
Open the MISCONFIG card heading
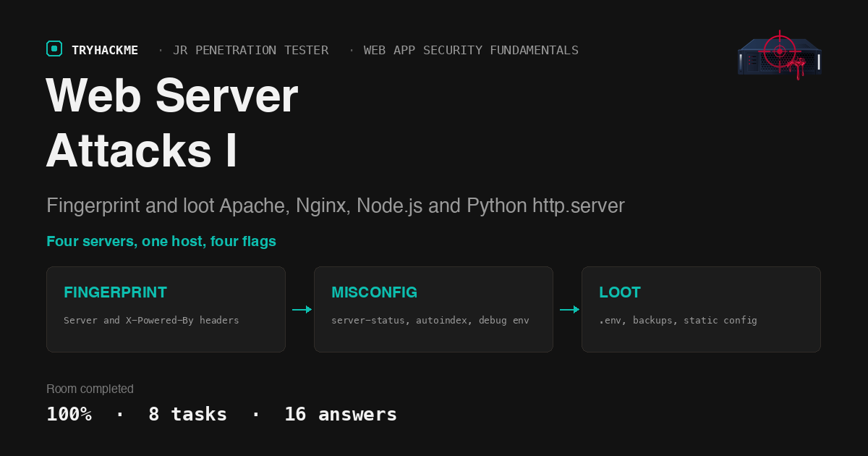pos(374,292)
